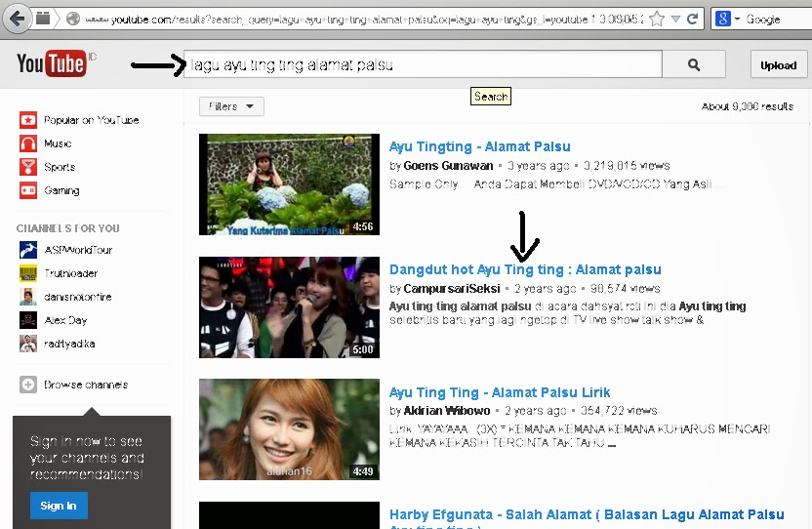
Task: Click the "354,722 views" count text
Action: click(619, 411)
